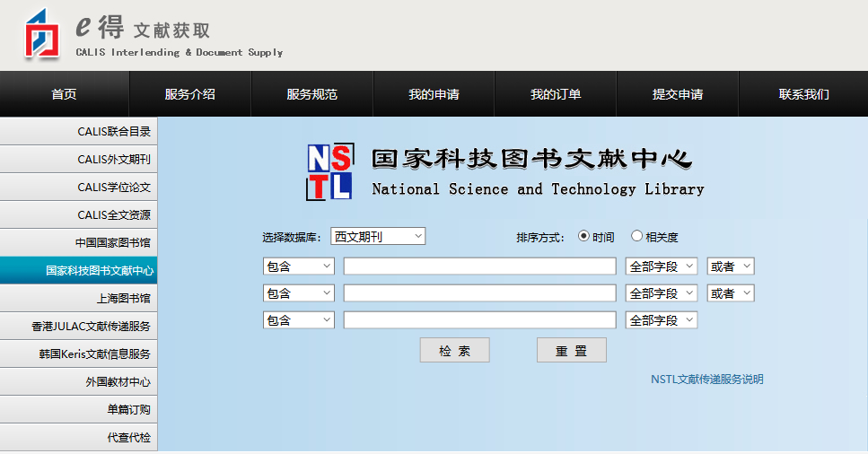Open NSTL文献传递服务说明 link
The height and width of the screenshot is (454, 868).
[x=707, y=380]
